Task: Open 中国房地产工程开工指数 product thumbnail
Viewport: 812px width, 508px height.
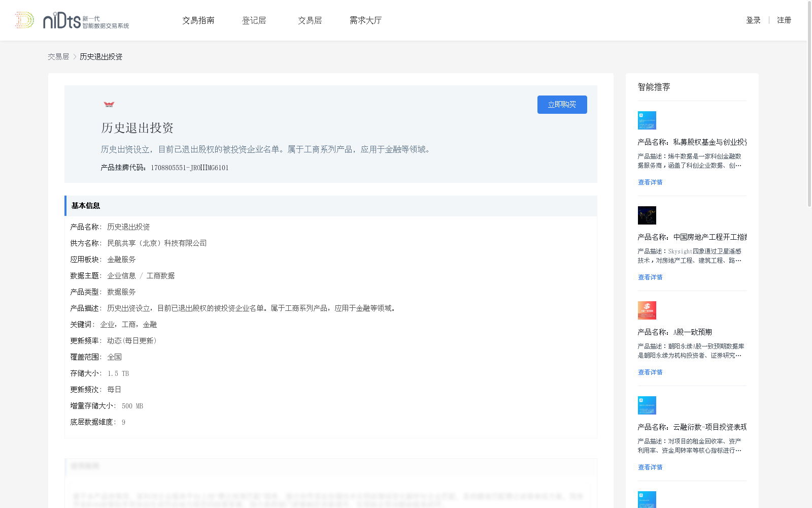Action: point(647,215)
